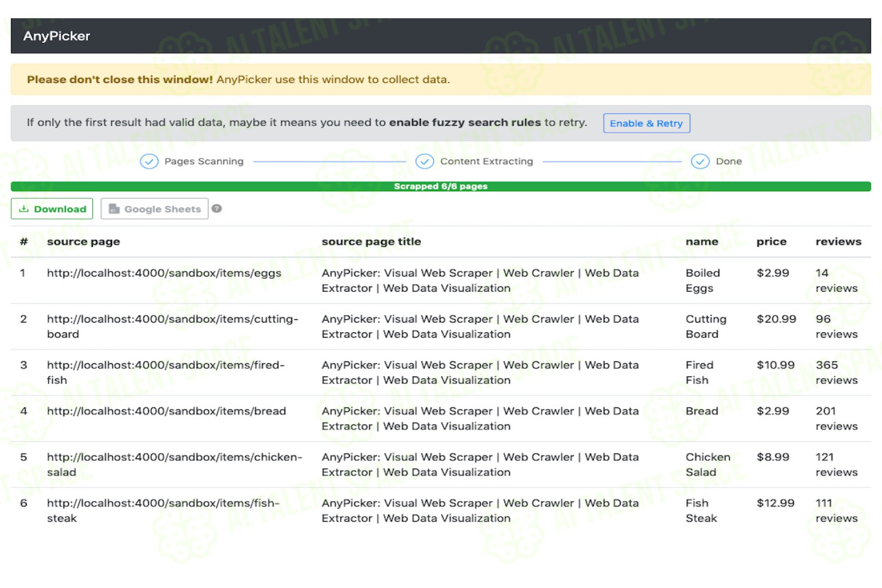Click row number 3 cell
882x588 pixels.
24,365
